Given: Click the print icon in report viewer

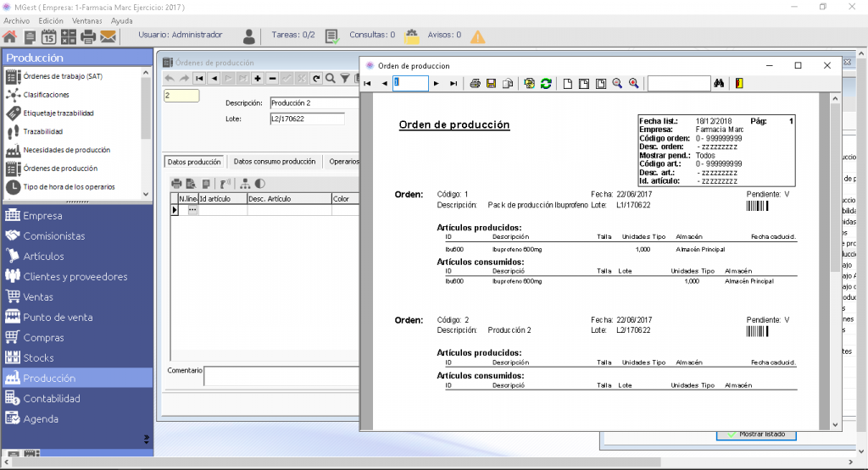Looking at the screenshot, I should coord(475,84).
